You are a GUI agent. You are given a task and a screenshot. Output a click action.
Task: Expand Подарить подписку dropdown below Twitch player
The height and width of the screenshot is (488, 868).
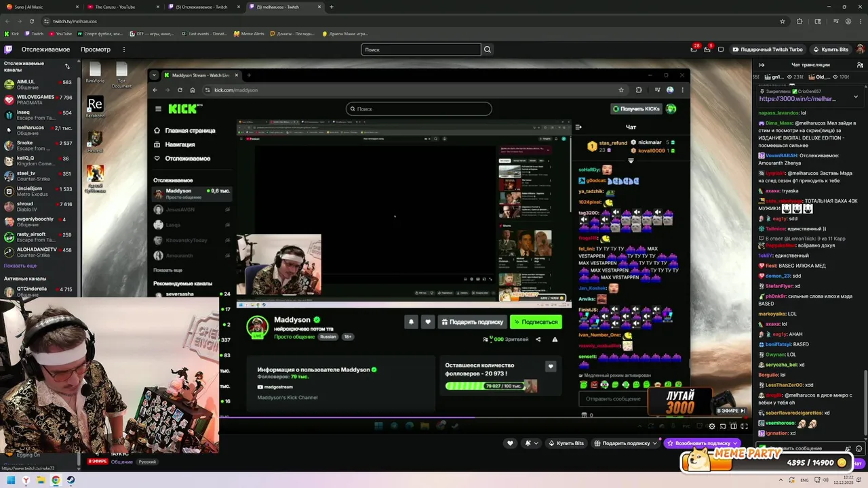tap(655, 443)
